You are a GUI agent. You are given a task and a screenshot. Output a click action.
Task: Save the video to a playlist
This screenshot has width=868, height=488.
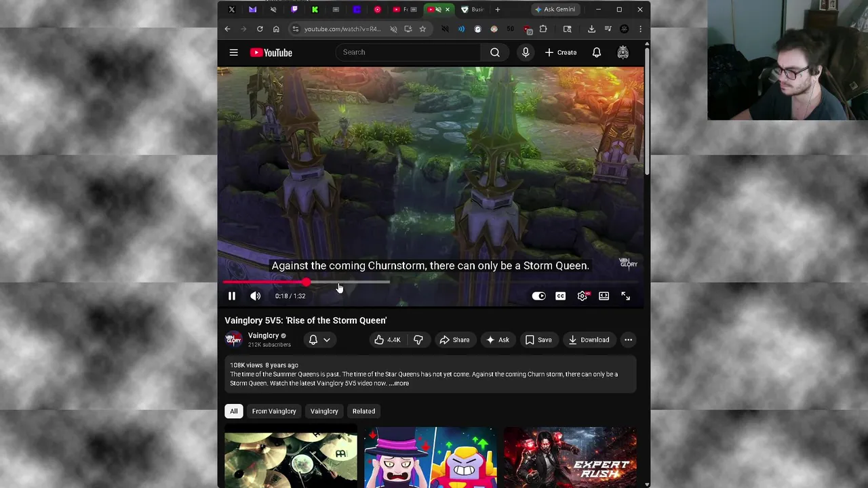click(x=538, y=340)
